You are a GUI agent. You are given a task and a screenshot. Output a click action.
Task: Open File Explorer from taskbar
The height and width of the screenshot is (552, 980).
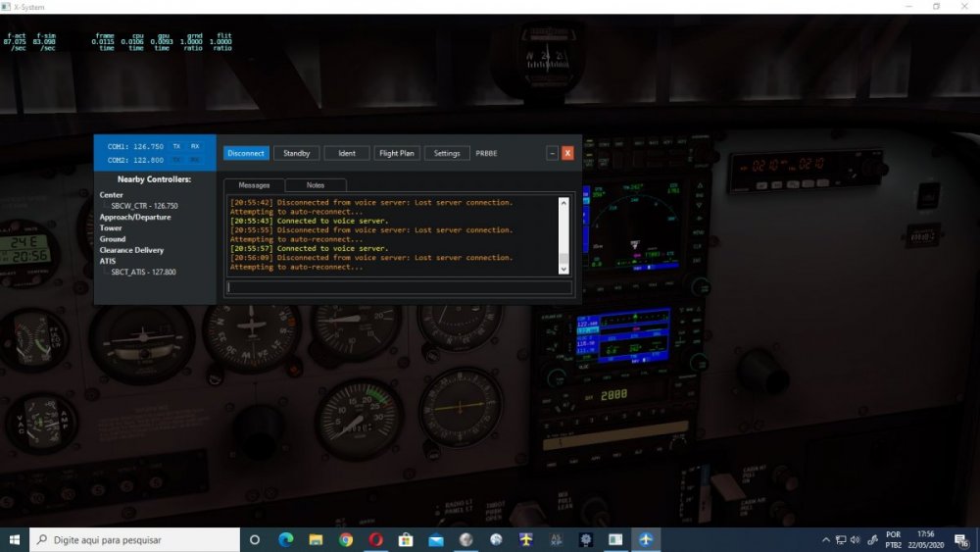pyautogui.click(x=316, y=539)
